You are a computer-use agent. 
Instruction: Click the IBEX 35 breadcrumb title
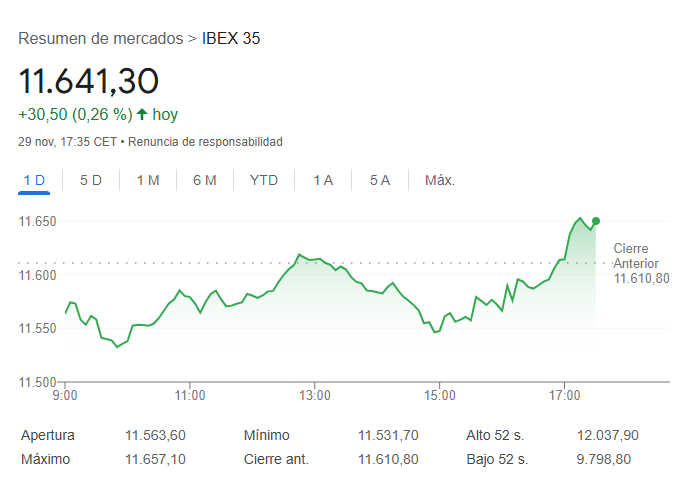[231, 39]
